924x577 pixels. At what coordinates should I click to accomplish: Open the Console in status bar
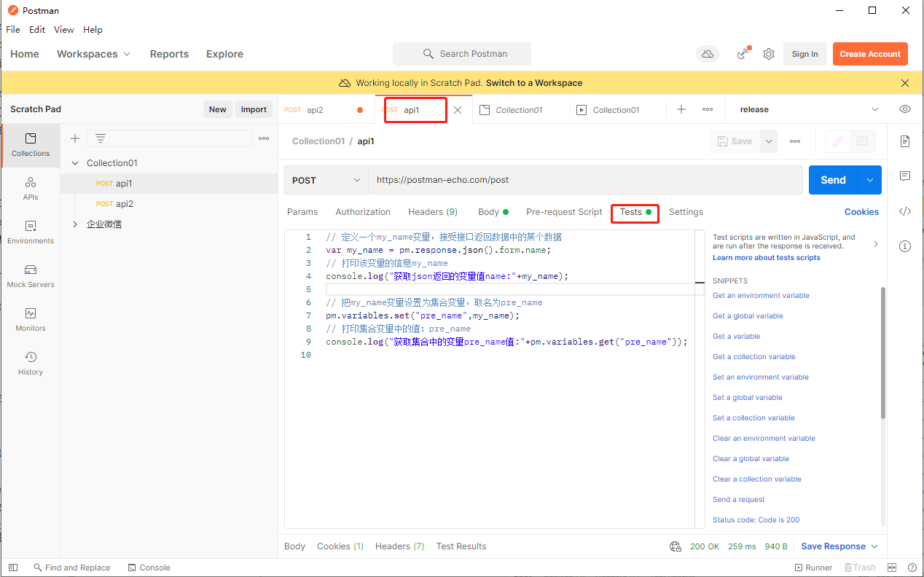[x=149, y=568]
